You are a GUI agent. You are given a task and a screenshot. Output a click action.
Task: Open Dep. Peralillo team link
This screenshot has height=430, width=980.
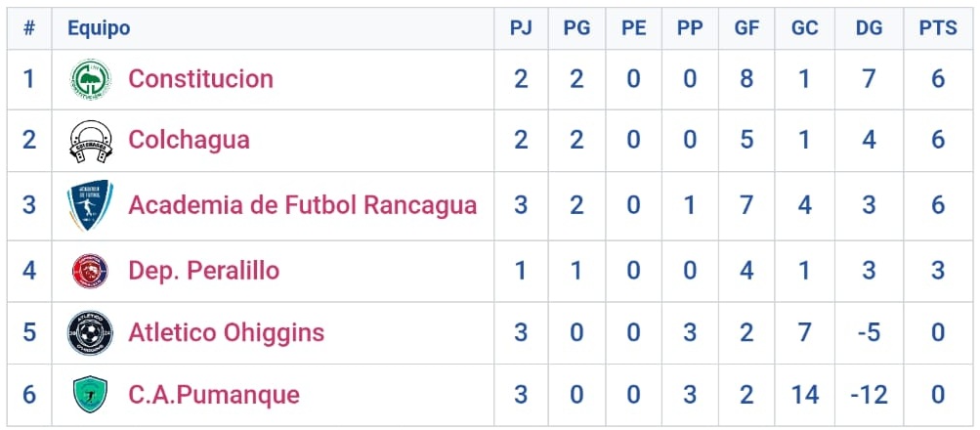coord(203,271)
